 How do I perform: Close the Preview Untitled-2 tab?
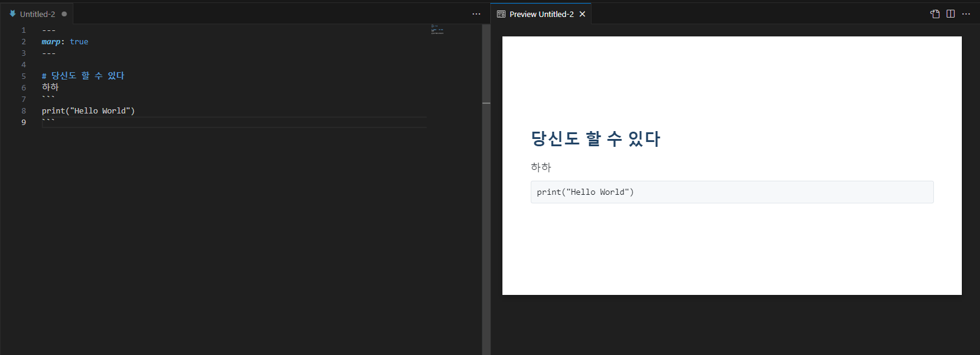point(582,14)
